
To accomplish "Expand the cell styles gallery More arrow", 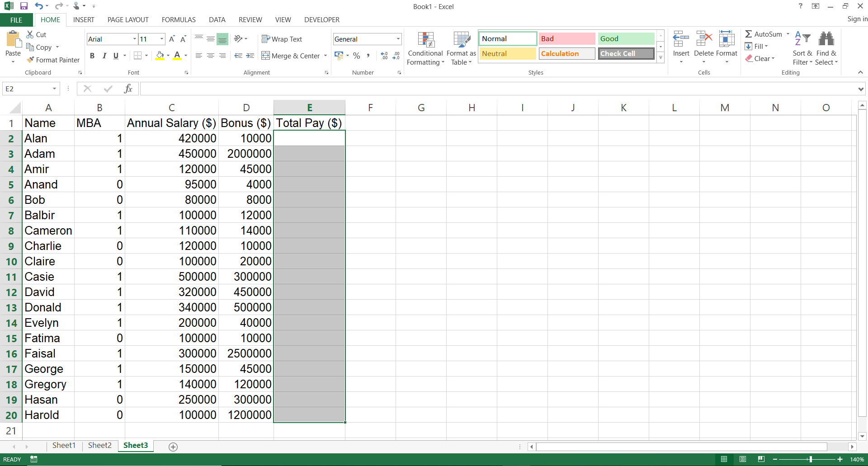I will click(660, 57).
